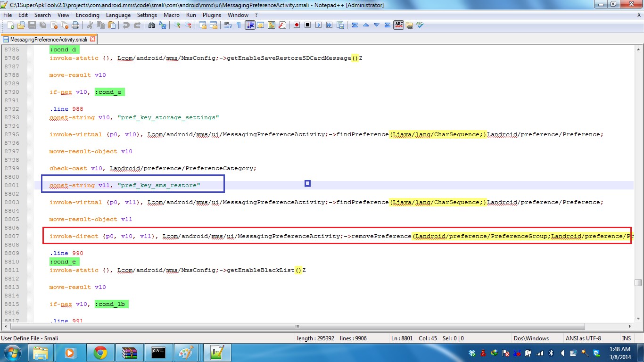Viewport: 644px width, 362px height.
Task: Click the Redo arrow icon
Action: (x=137, y=25)
